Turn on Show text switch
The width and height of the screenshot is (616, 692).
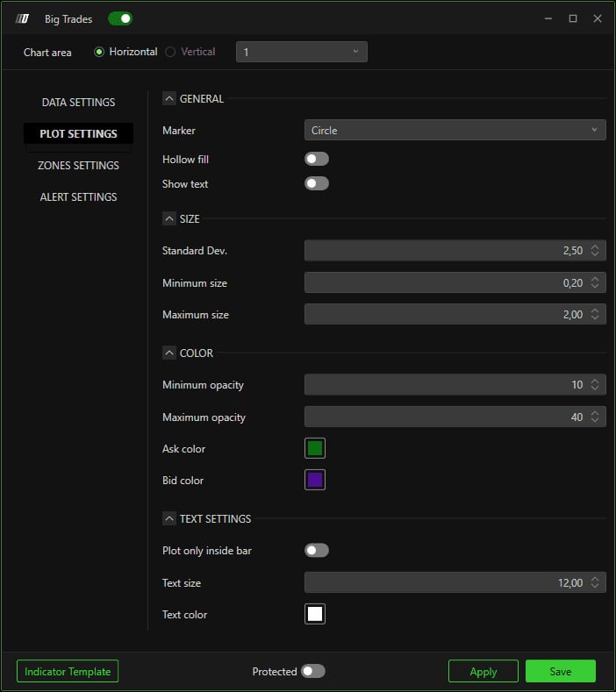point(317,183)
